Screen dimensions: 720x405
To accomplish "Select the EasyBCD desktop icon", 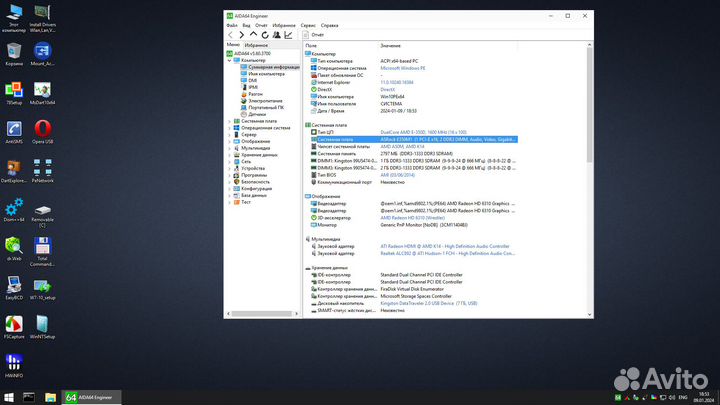I will (x=14, y=288).
